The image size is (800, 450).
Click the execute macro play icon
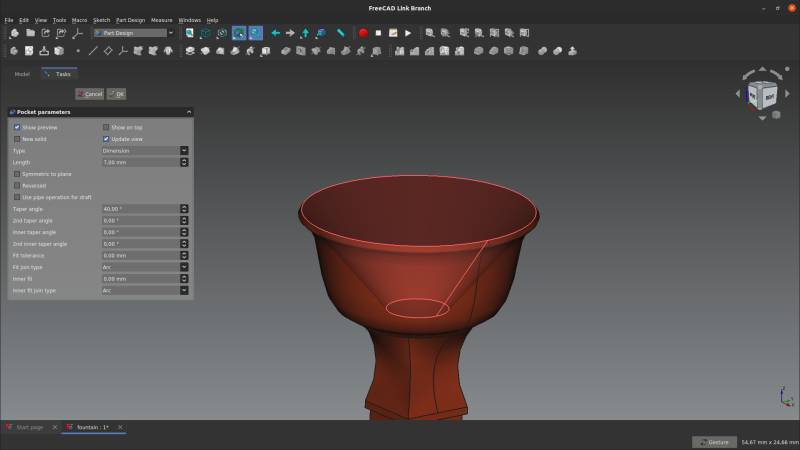click(x=408, y=33)
